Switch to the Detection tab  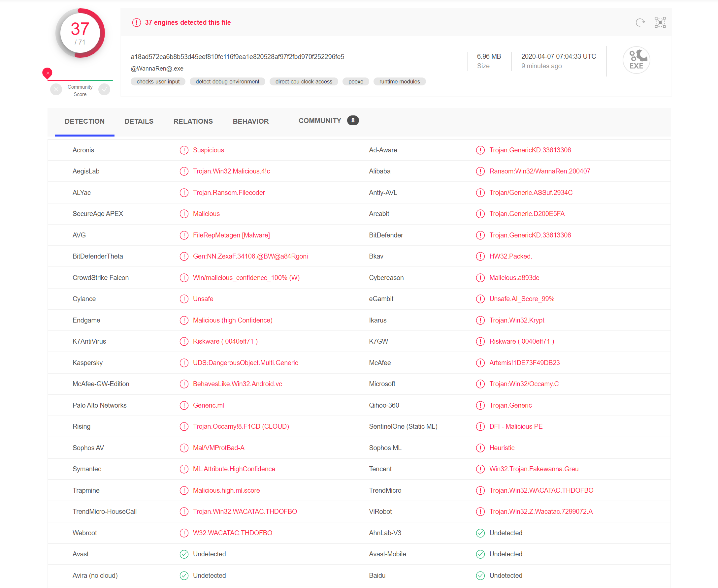tap(85, 121)
